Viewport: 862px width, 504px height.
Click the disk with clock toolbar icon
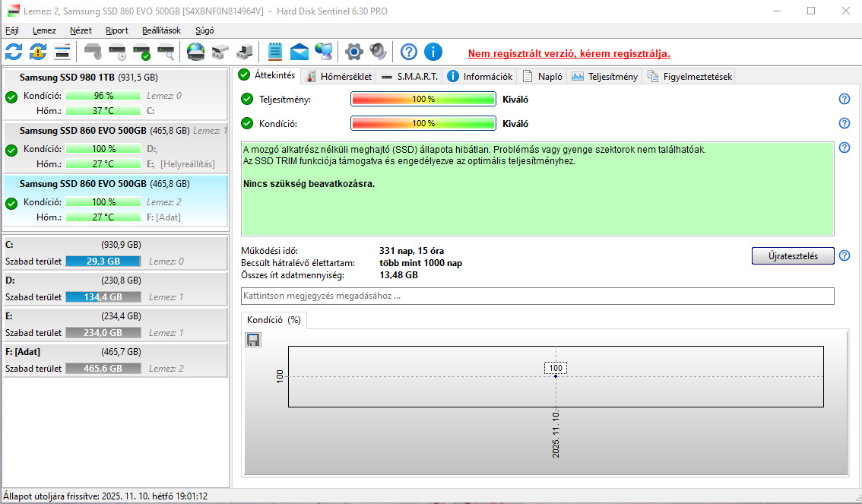117,52
